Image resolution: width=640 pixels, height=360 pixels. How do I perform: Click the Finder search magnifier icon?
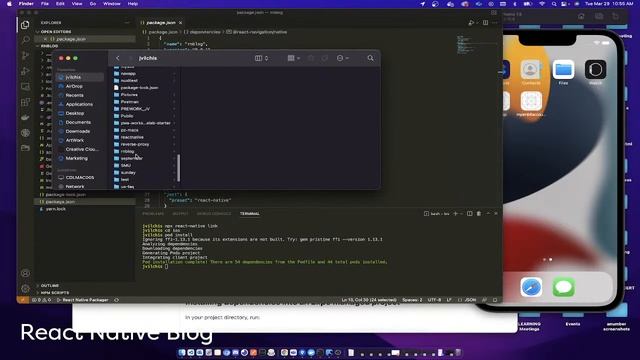pyautogui.click(x=370, y=58)
